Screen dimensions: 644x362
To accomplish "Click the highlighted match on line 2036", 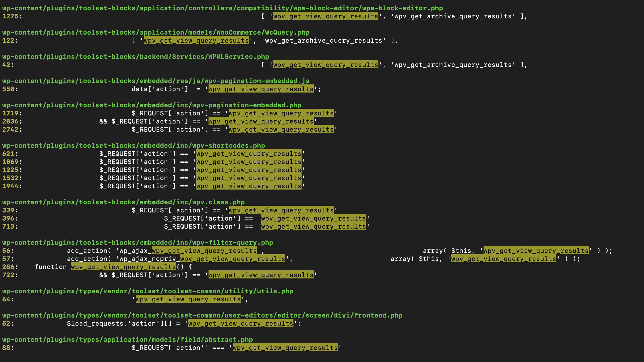I will pos(261,121).
